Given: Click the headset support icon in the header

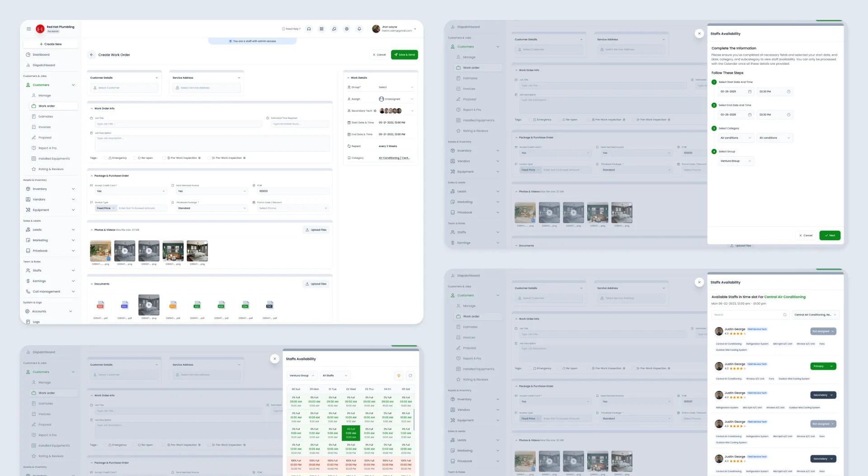Looking at the screenshot, I should (309, 29).
